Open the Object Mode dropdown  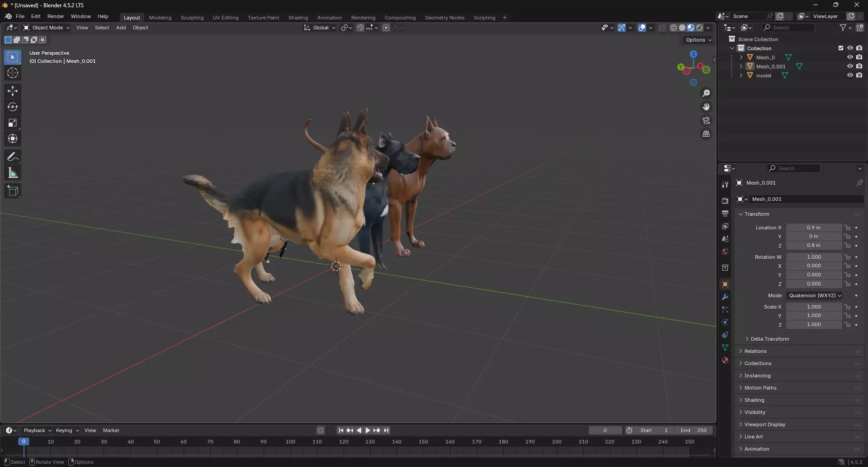click(47, 28)
